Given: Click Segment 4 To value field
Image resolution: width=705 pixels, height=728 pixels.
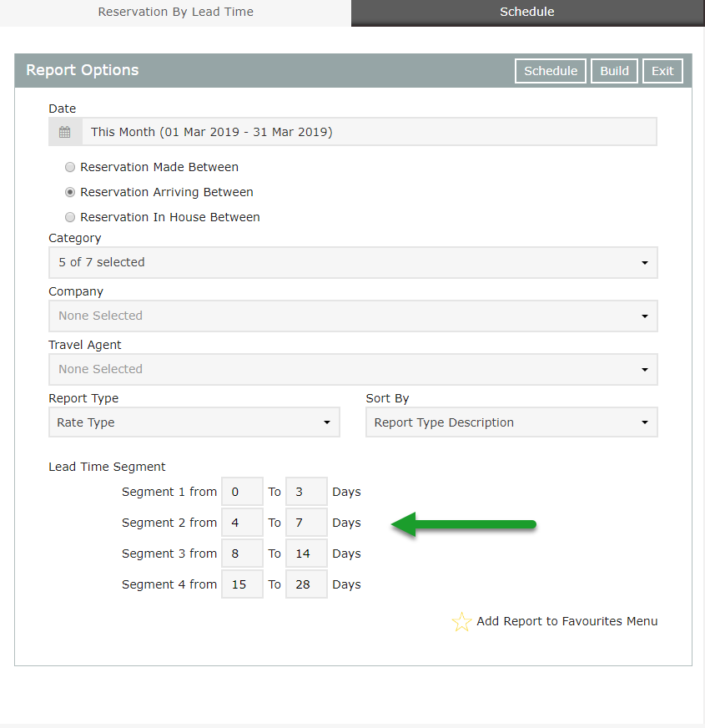Looking at the screenshot, I should 306,584.
